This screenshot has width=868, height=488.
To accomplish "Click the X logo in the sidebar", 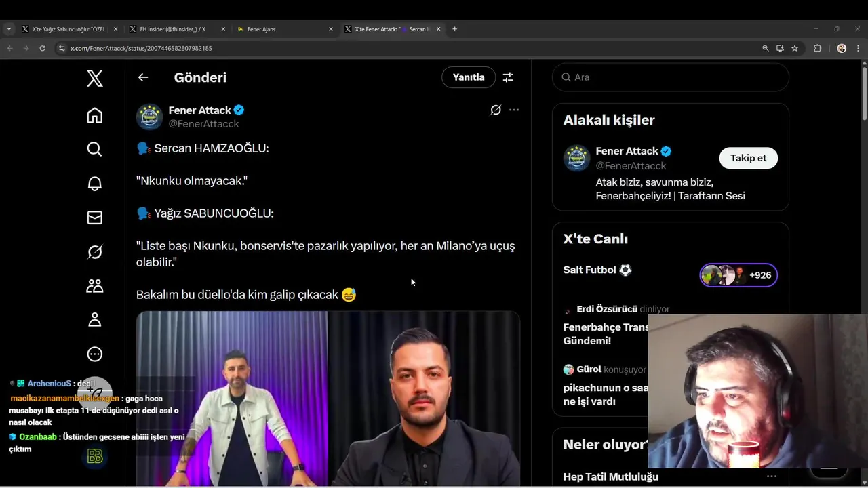I will [x=95, y=79].
